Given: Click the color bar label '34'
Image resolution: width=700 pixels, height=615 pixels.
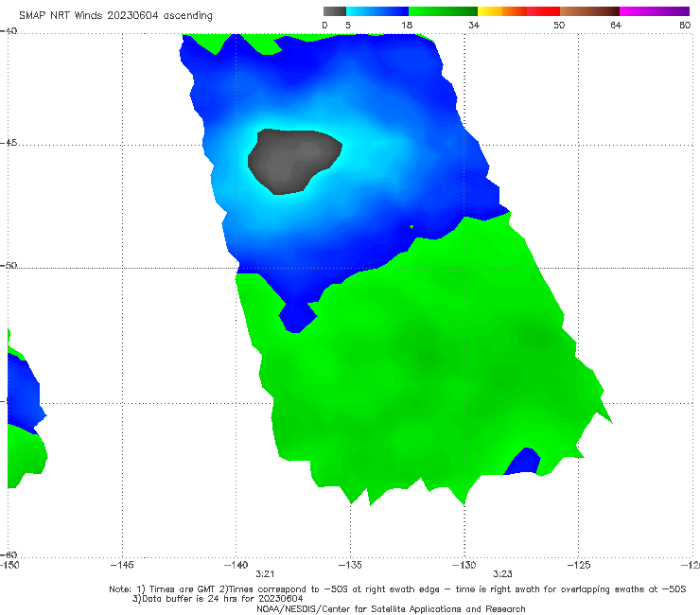Looking at the screenshot, I should tap(474, 25).
